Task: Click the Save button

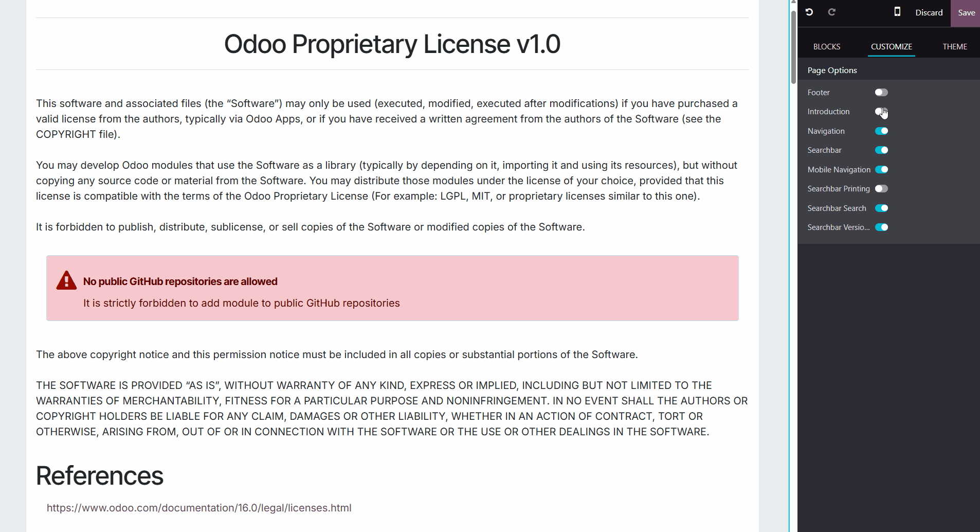Action: (966, 13)
